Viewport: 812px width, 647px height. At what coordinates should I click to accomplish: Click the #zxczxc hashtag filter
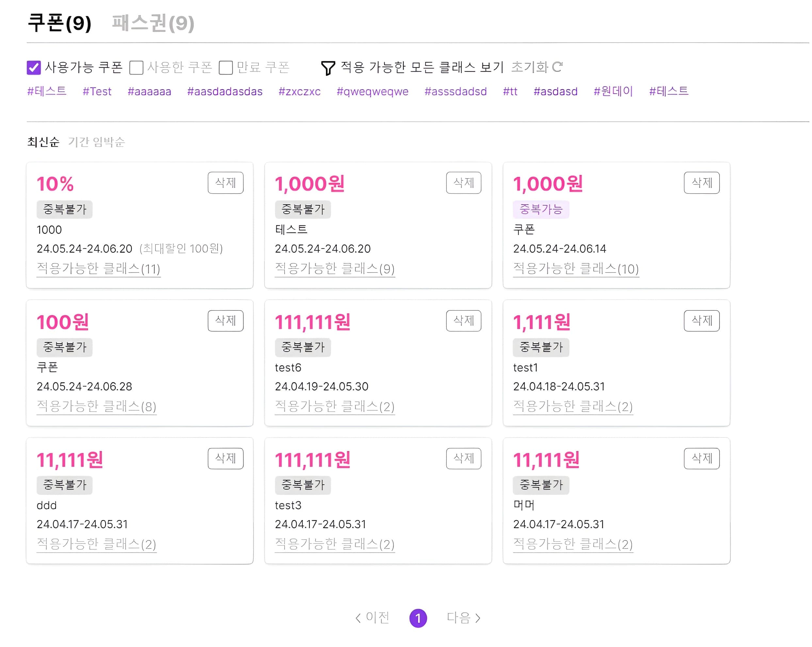pyautogui.click(x=300, y=91)
